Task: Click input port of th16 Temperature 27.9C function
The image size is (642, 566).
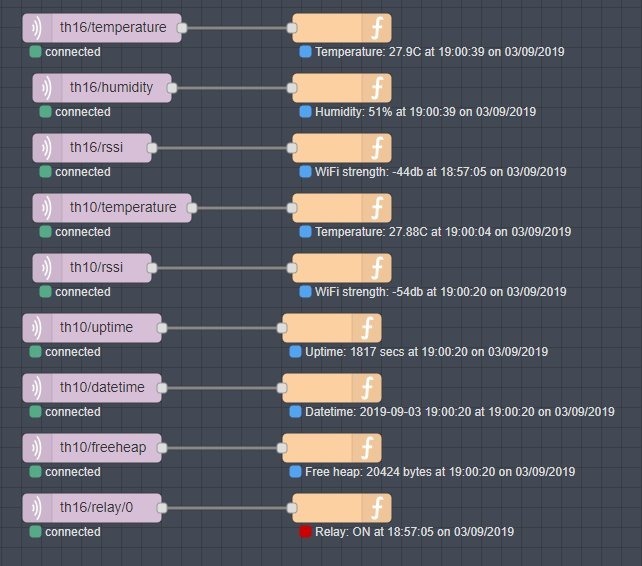Action: (x=292, y=28)
